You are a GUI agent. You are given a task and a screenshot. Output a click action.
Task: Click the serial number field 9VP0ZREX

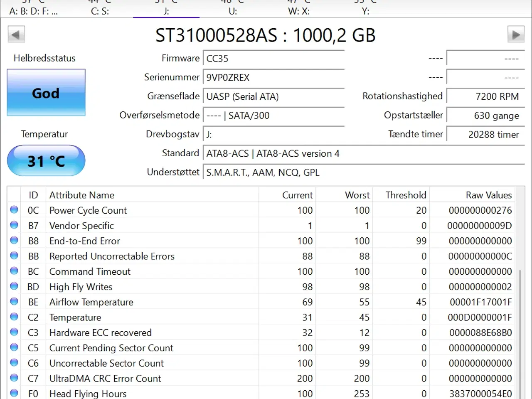pyautogui.click(x=274, y=78)
